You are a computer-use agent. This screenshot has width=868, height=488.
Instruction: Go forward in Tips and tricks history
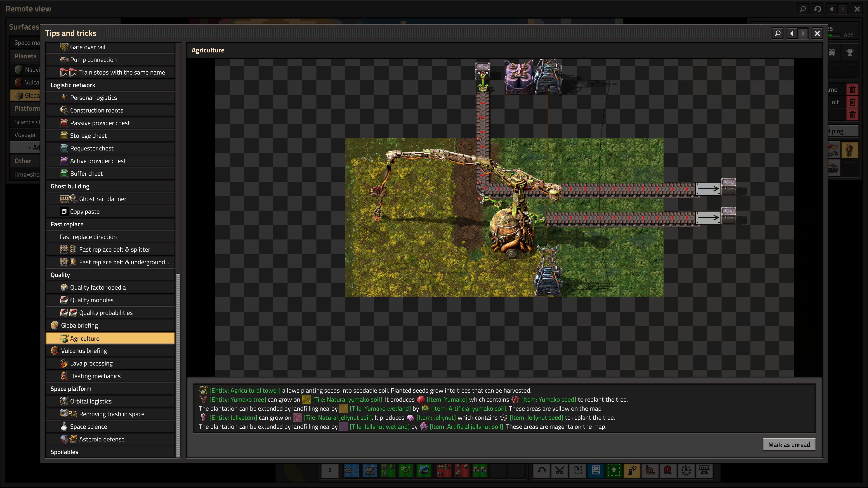pyautogui.click(x=803, y=33)
